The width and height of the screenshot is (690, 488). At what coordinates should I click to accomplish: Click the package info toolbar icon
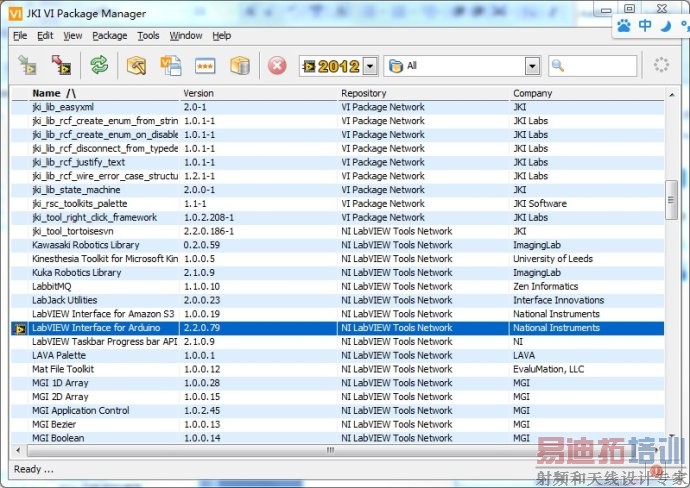click(x=136, y=66)
